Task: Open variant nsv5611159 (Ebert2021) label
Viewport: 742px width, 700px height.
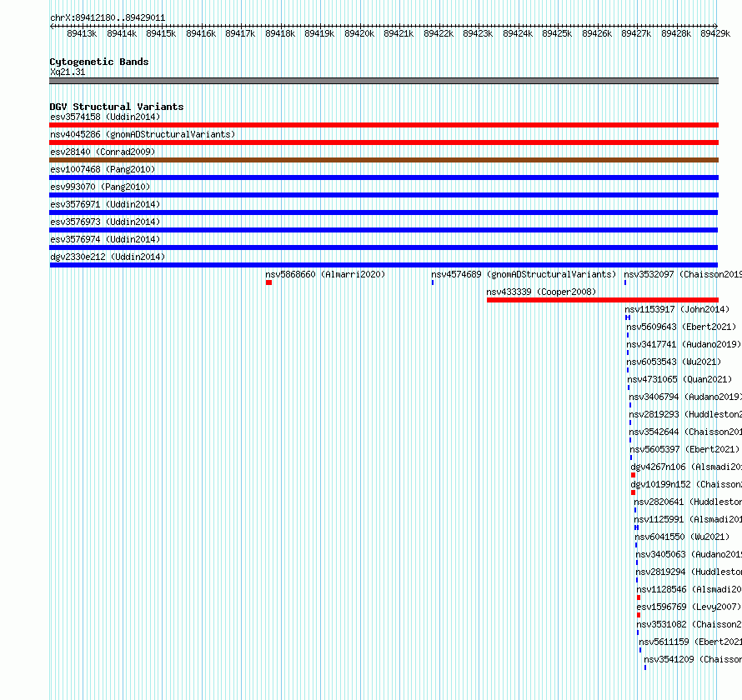Action: pyautogui.click(x=690, y=642)
